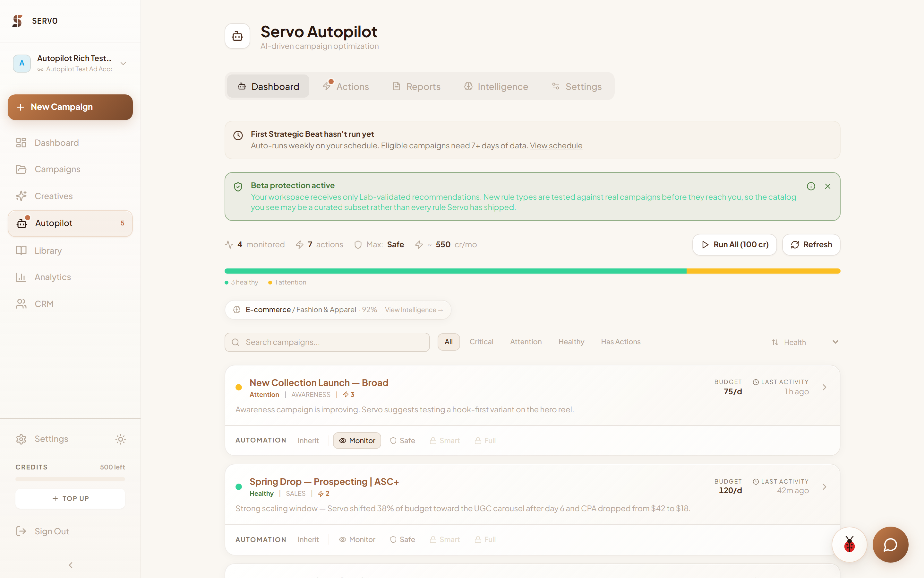This screenshot has width=924, height=578.
Task: Click the 550 cr/mo stat
Action: pyautogui.click(x=446, y=245)
